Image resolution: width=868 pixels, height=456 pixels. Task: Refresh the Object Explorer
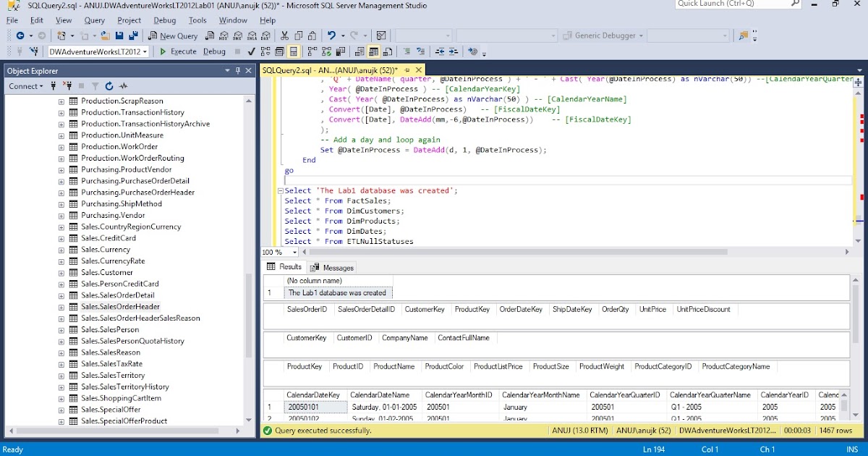point(109,86)
